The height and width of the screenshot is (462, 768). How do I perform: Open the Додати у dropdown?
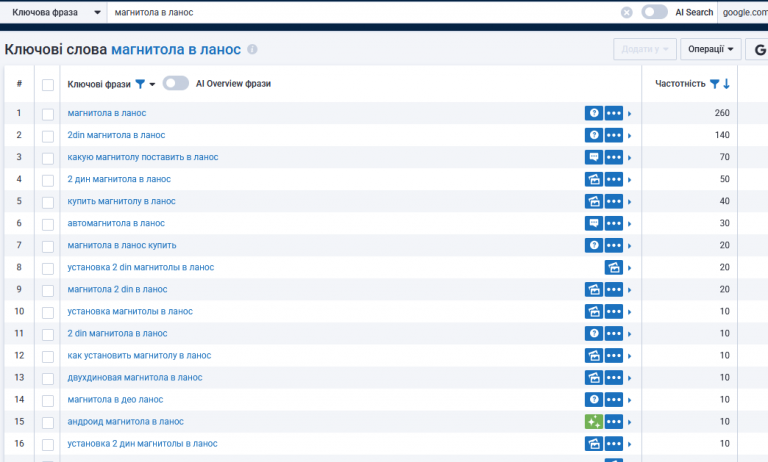coord(645,49)
